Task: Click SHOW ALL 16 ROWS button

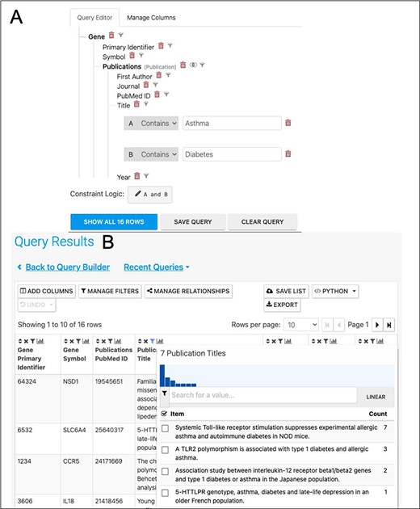Action: (114, 221)
